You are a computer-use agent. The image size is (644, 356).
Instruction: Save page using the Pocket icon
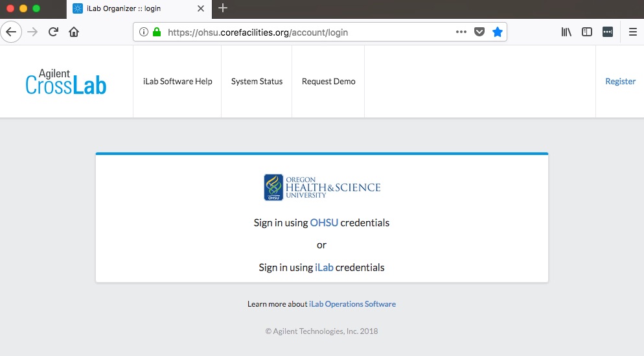tap(479, 32)
